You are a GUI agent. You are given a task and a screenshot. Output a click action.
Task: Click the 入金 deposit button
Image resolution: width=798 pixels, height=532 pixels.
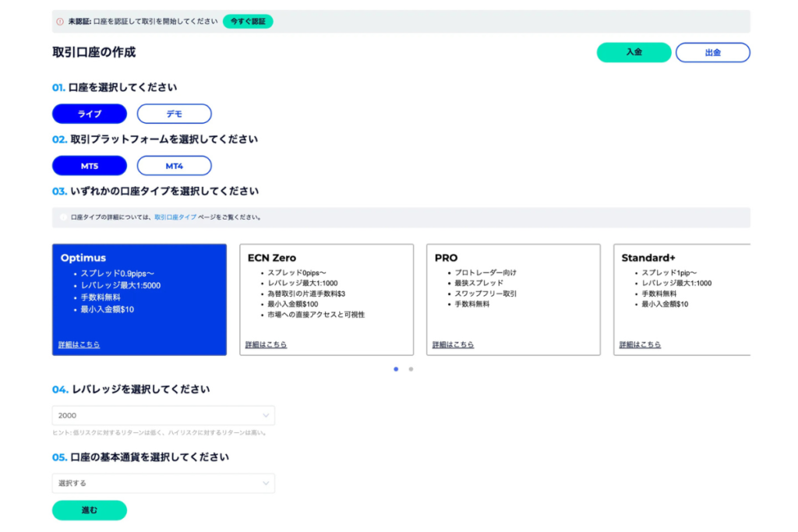point(634,52)
